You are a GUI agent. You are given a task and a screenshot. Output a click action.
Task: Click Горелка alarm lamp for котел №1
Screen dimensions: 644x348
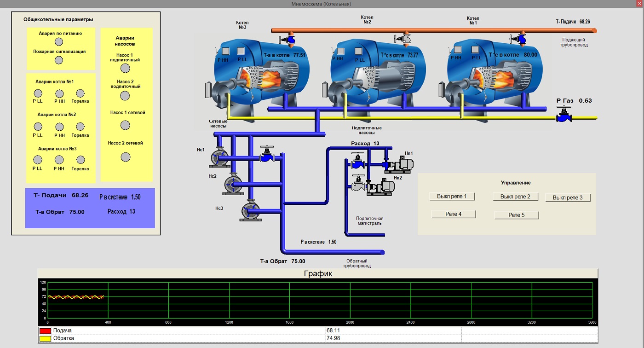[80, 93]
